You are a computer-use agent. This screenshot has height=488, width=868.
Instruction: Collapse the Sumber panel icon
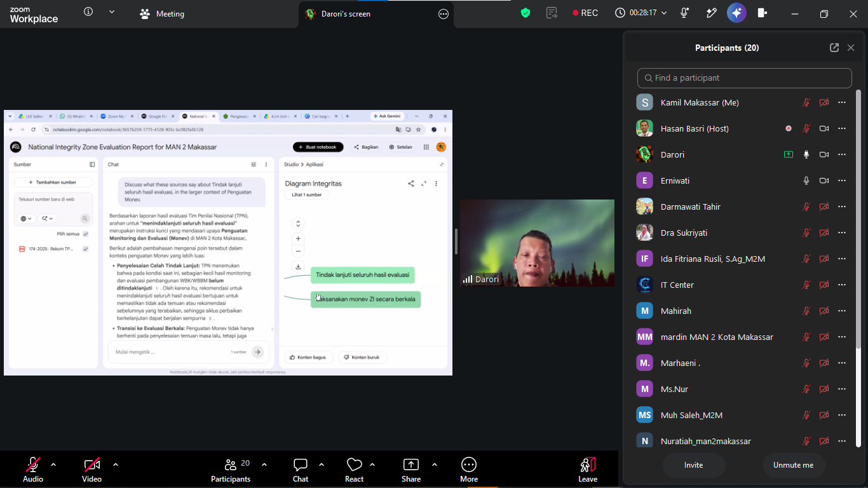92,165
